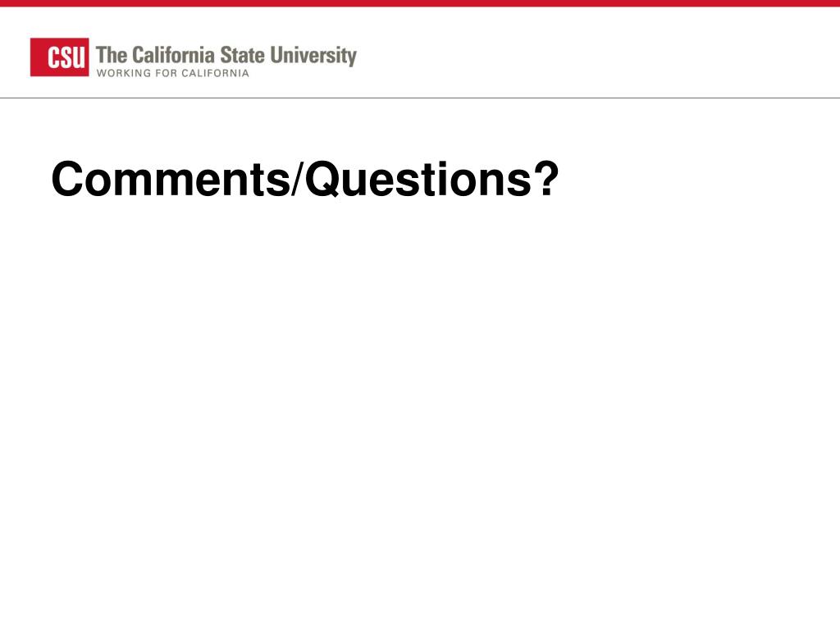840x630 pixels.
Task: Click the question mark ending the heading
Action: click(546, 178)
